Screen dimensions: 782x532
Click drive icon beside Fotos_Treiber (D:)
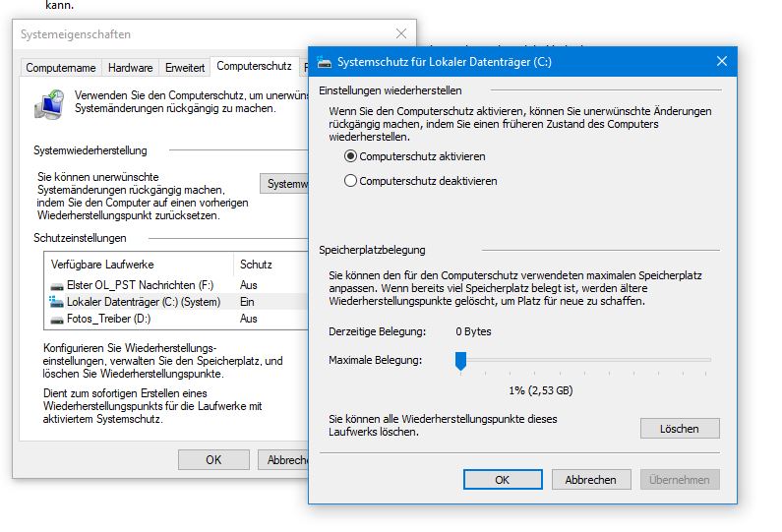click(x=57, y=320)
